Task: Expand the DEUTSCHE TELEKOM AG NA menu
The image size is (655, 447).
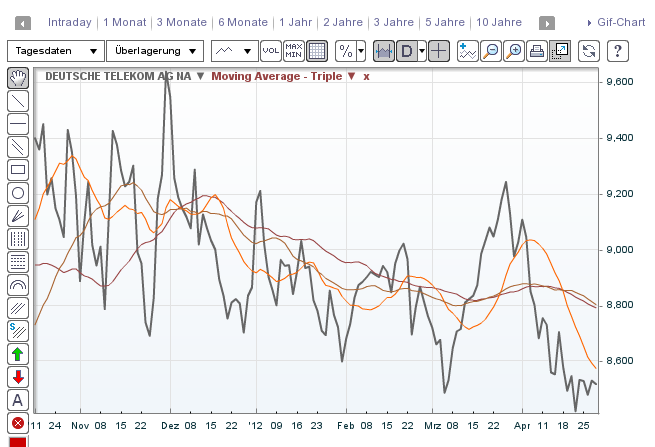Action: 200,76
